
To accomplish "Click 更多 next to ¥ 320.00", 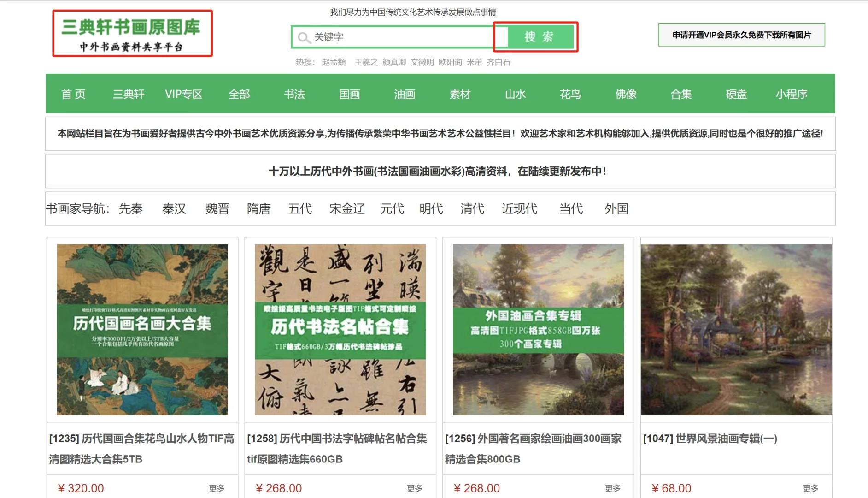I will point(217,488).
